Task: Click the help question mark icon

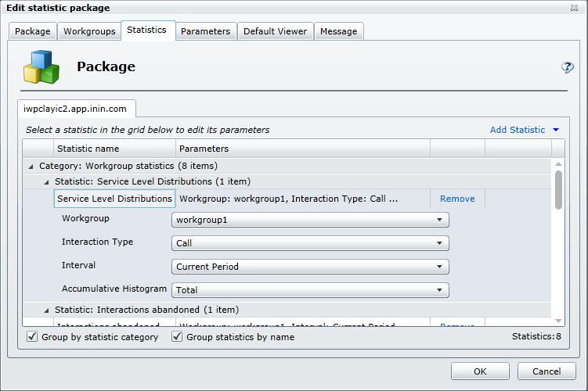Action: [x=568, y=68]
